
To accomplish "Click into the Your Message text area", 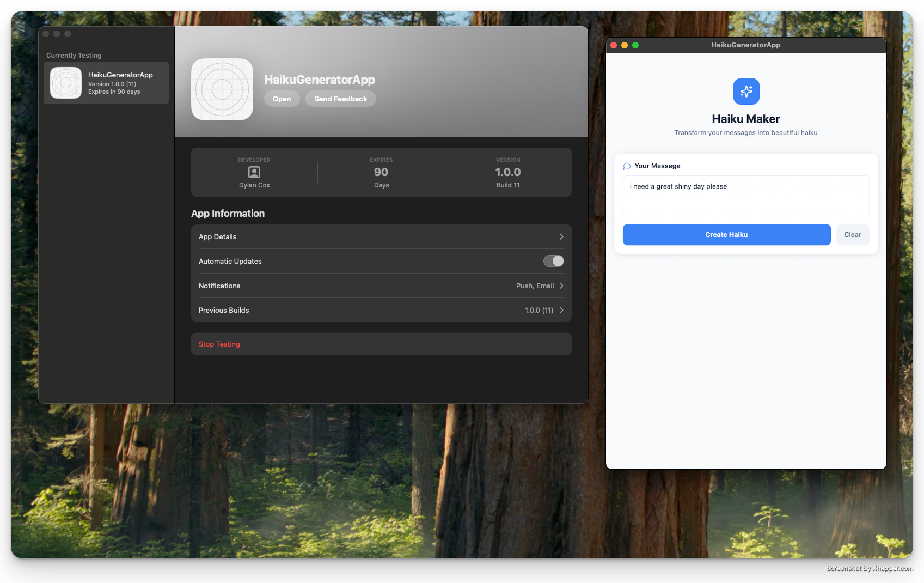I will (x=746, y=196).
